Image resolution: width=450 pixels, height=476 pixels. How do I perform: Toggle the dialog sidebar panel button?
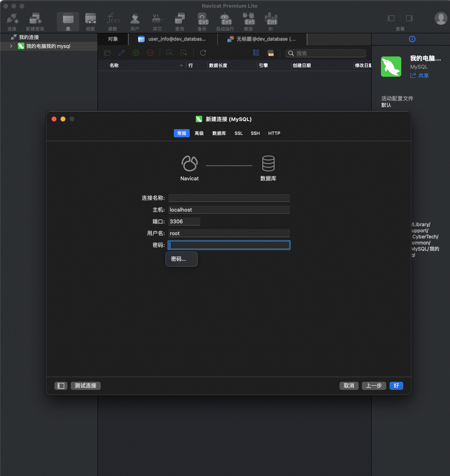coord(61,386)
